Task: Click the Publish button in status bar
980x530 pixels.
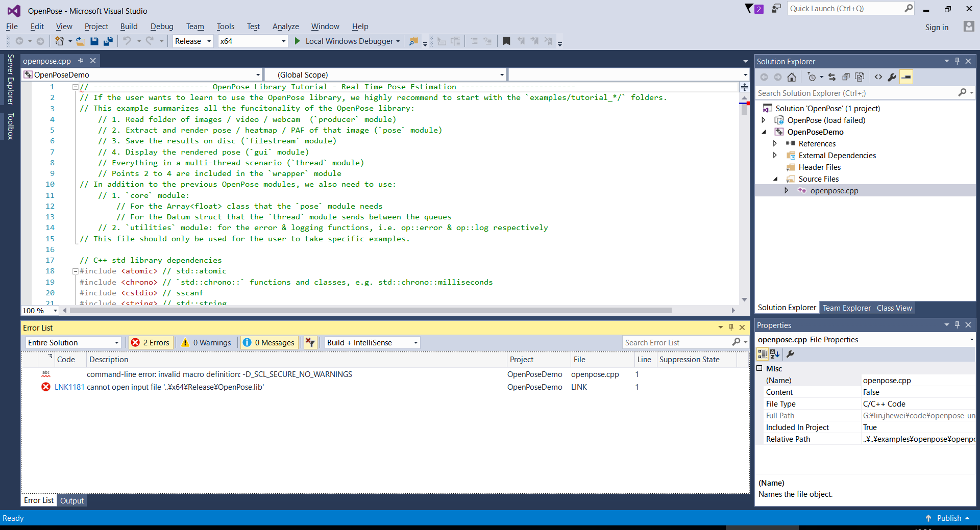Action: (949, 518)
